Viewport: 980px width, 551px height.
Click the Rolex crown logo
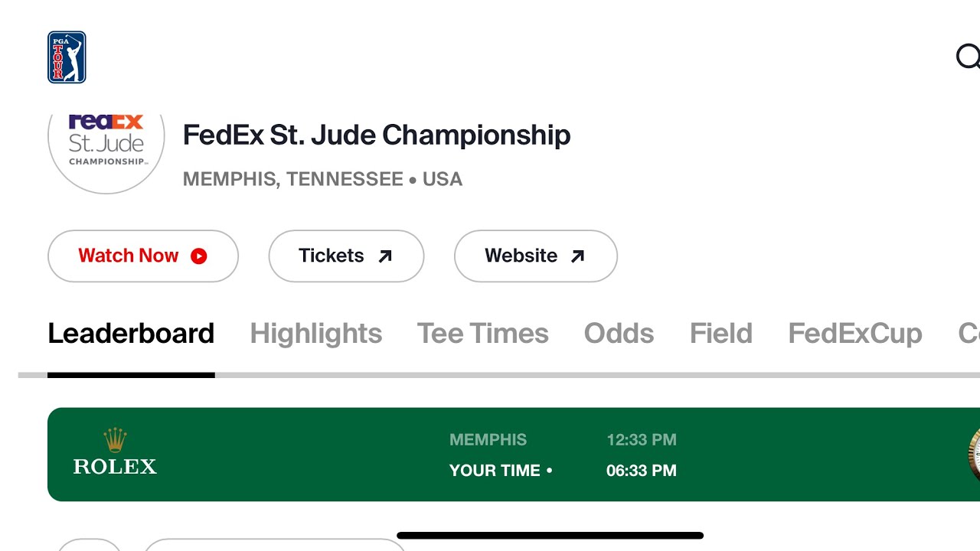[115, 441]
